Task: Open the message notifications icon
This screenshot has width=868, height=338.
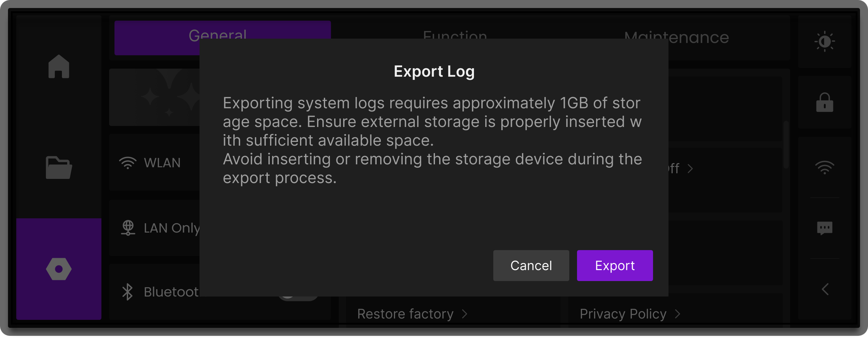Action: click(x=824, y=228)
